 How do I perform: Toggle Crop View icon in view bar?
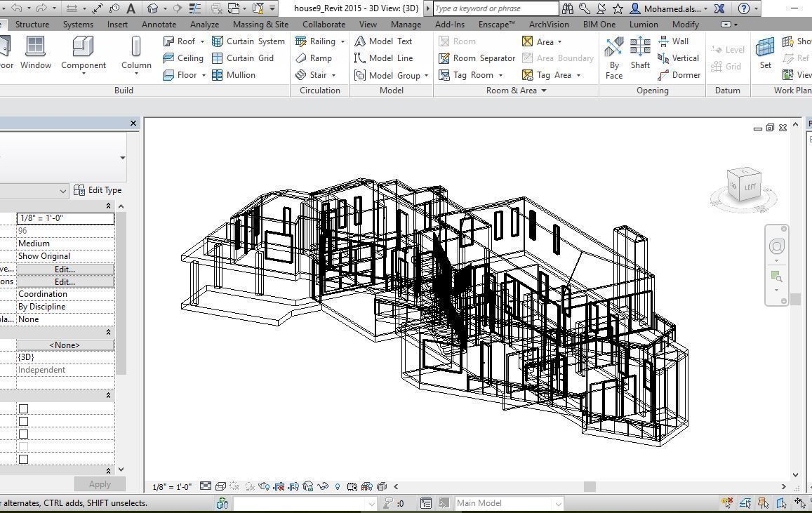tap(279, 486)
